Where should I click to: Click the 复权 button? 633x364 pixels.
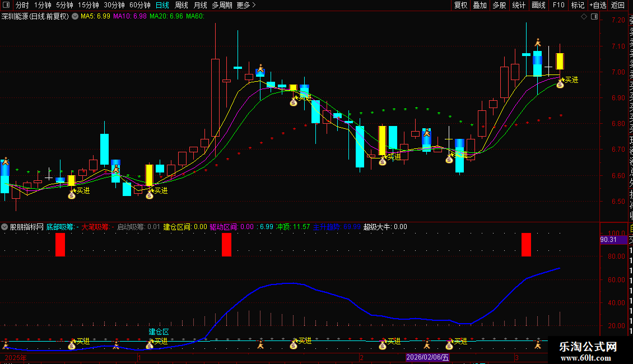pos(460,5)
